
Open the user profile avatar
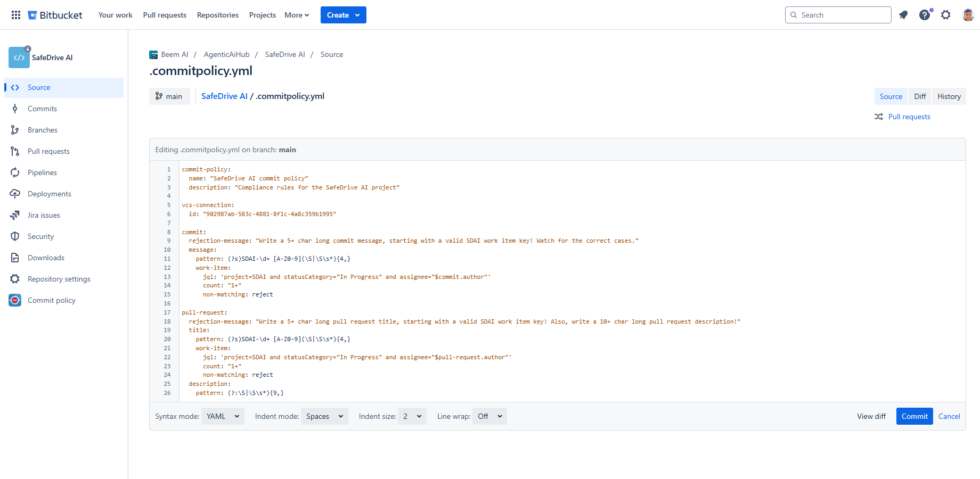968,15
